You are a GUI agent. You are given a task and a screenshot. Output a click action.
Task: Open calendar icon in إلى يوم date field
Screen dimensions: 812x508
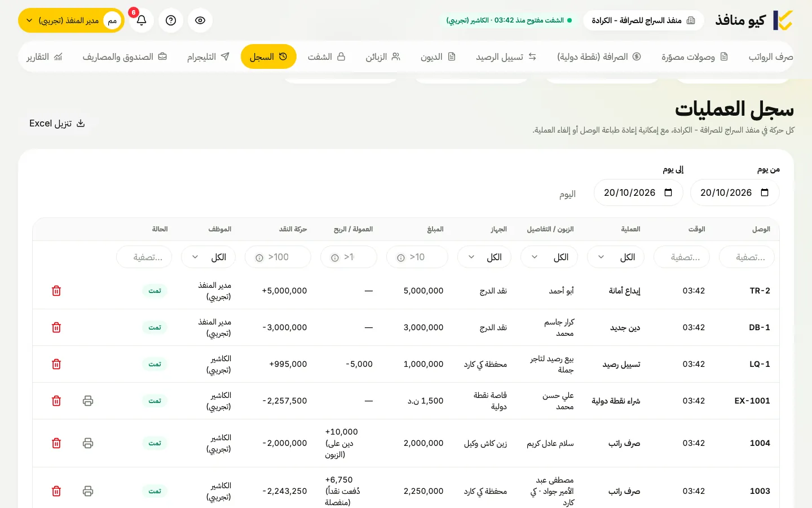click(x=668, y=192)
